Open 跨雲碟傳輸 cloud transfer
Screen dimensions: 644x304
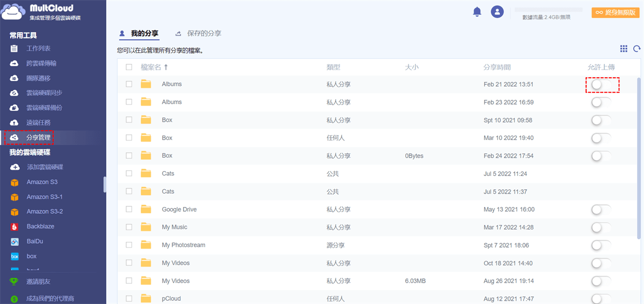(x=41, y=63)
